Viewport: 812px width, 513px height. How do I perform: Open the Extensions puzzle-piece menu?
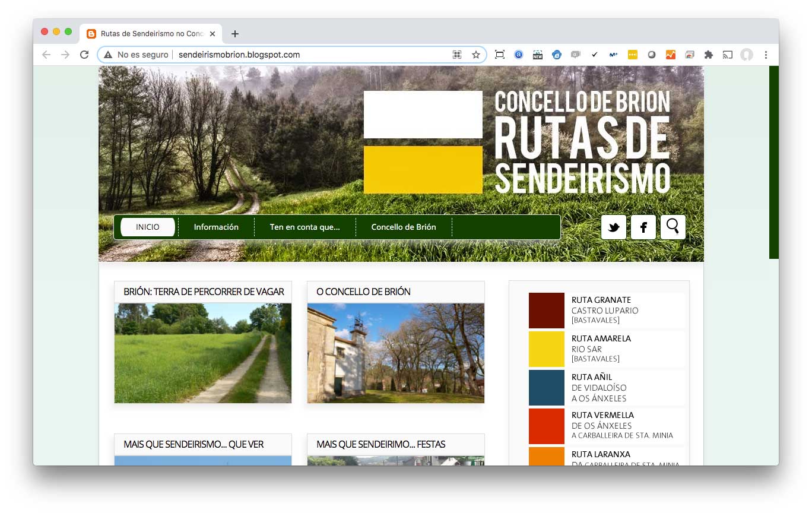(x=708, y=55)
